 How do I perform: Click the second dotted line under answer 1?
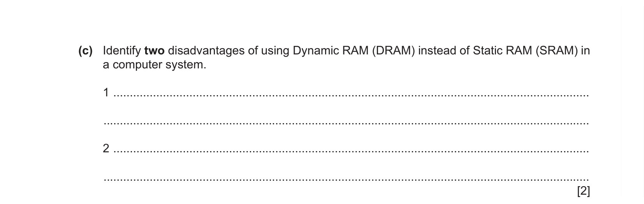(x=347, y=124)
